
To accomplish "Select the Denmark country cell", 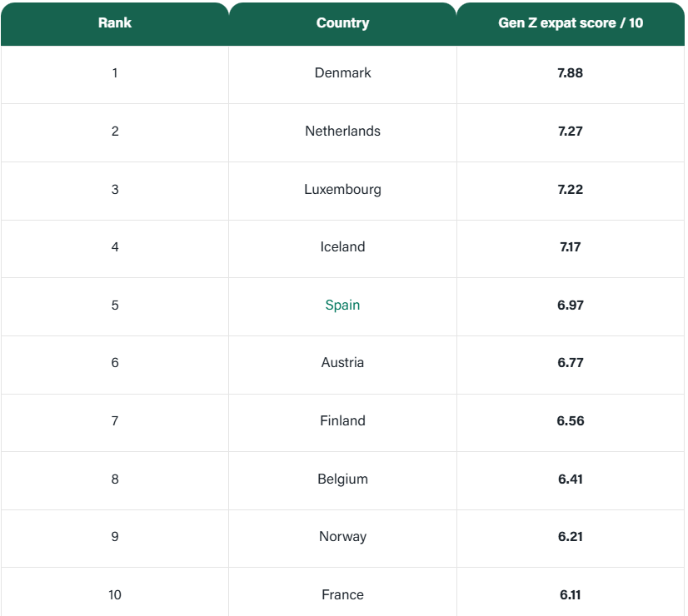I will pyautogui.click(x=342, y=72).
